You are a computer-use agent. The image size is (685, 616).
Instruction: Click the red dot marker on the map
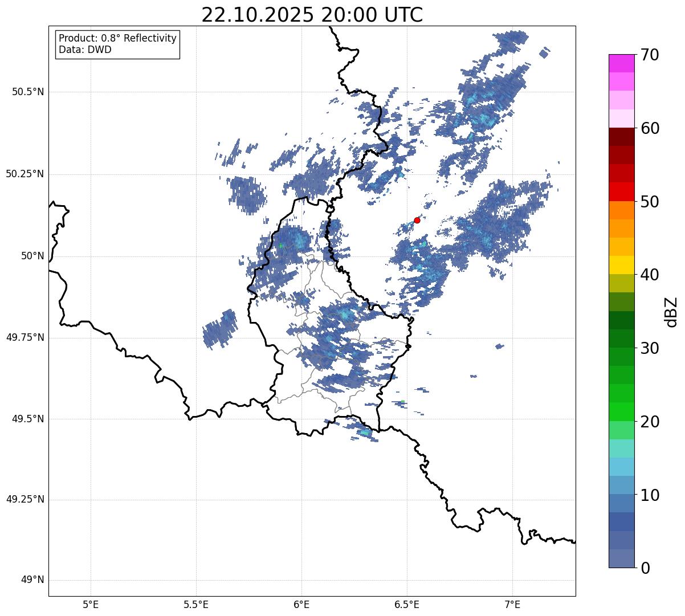coord(417,220)
